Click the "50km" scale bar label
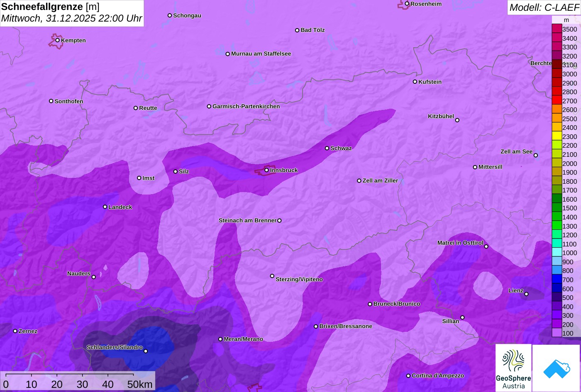Image resolution: width=581 pixels, height=392 pixels. point(140,385)
